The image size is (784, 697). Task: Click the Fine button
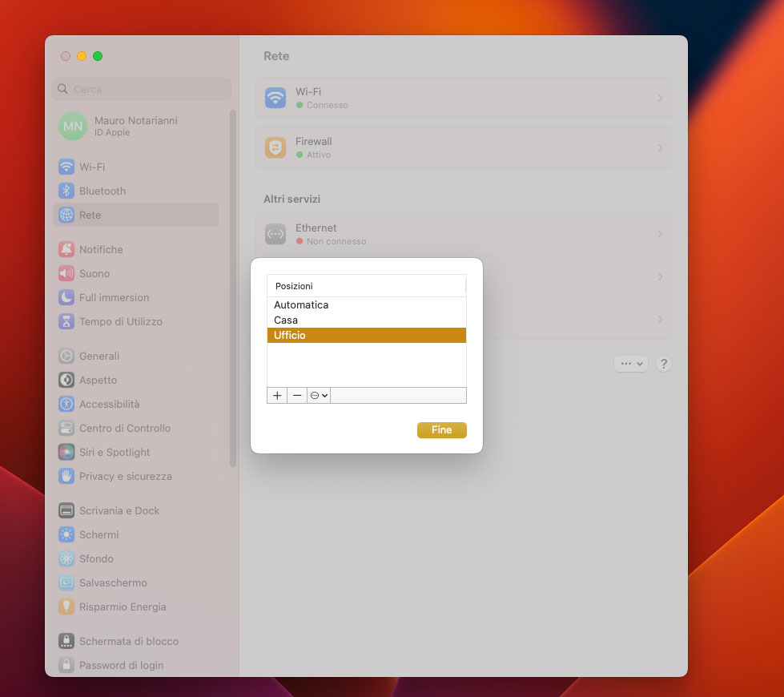pos(441,429)
